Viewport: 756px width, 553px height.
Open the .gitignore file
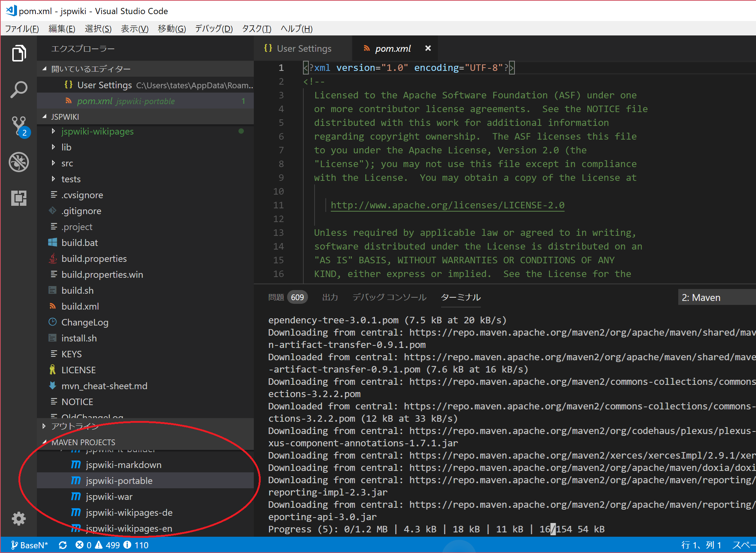145,211
